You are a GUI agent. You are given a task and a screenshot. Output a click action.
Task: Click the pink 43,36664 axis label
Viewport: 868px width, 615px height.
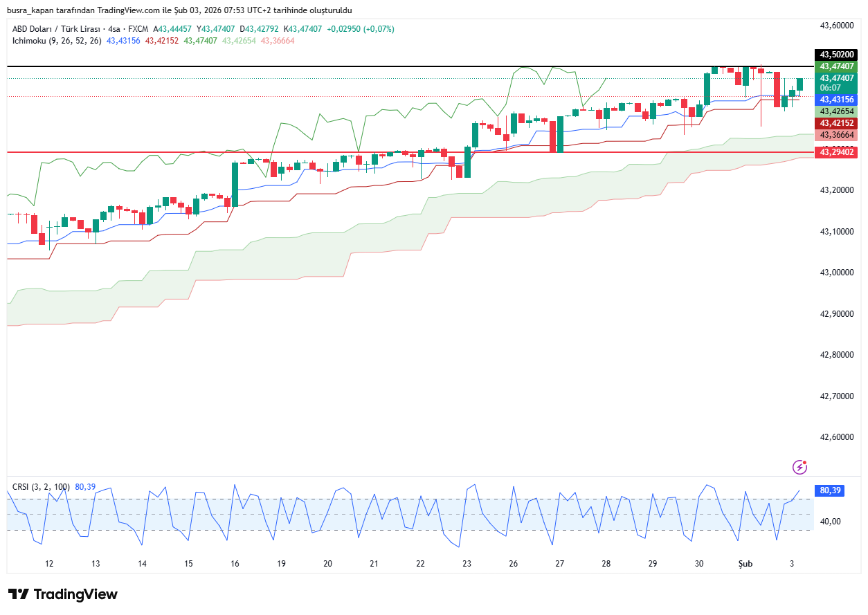coord(835,135)
